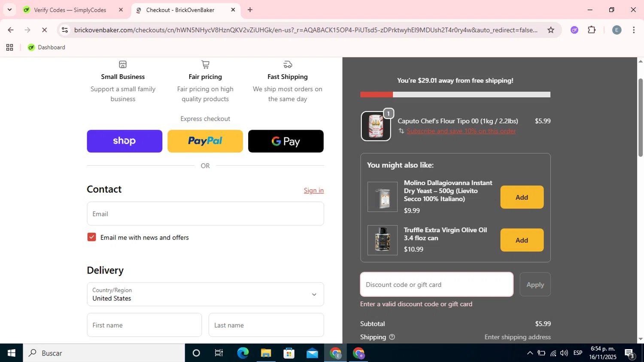Viewport: 644px width, 362px height.
Task: Stop loading the page
Action: pos(44,30)
